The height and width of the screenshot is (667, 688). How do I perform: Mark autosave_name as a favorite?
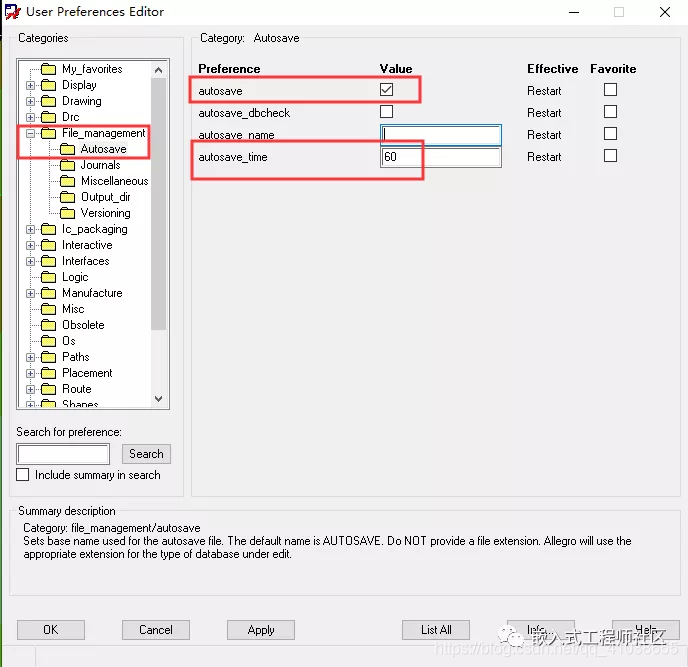[610, 134]
